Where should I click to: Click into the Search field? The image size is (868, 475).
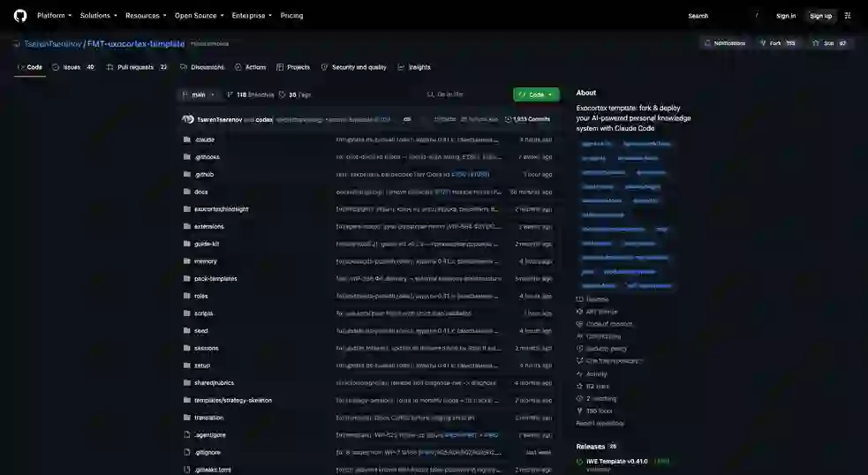pyautogui.click(x=723, y=16)
